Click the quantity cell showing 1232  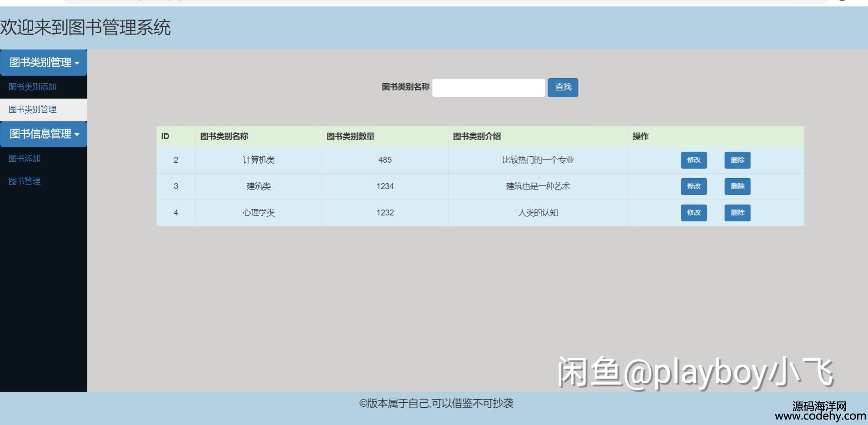[385, 213]
